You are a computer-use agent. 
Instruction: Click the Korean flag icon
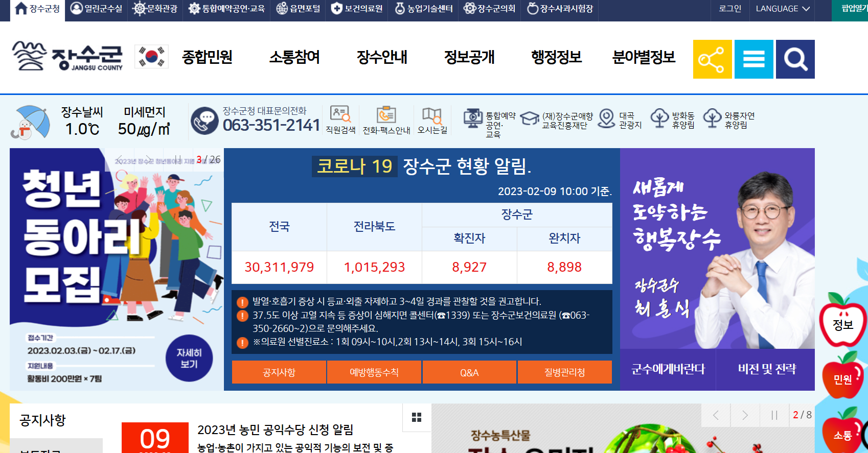[151, 56]
